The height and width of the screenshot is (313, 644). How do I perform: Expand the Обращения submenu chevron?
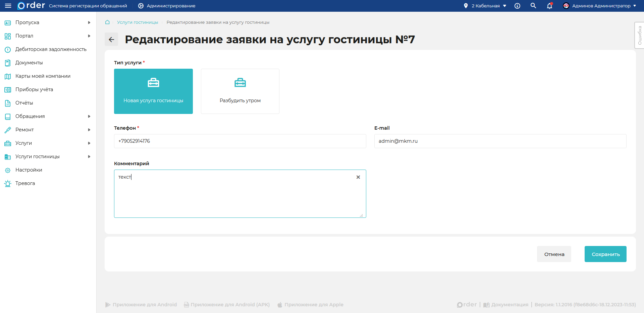click(89, 116)
